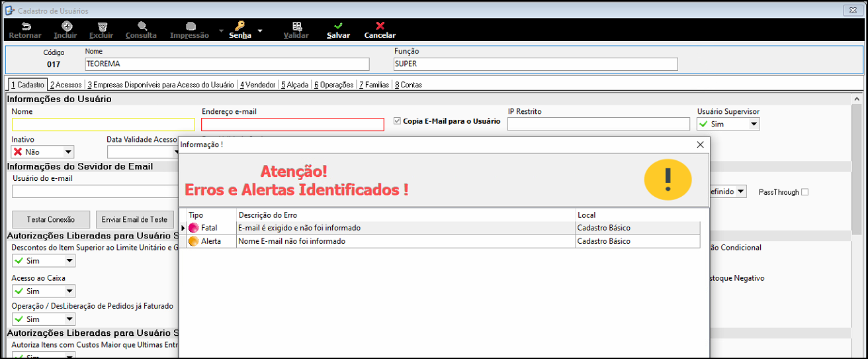Screen dimensions: 868x359
Task: Click the Tipo column header
Action: (x=211, y=215)
